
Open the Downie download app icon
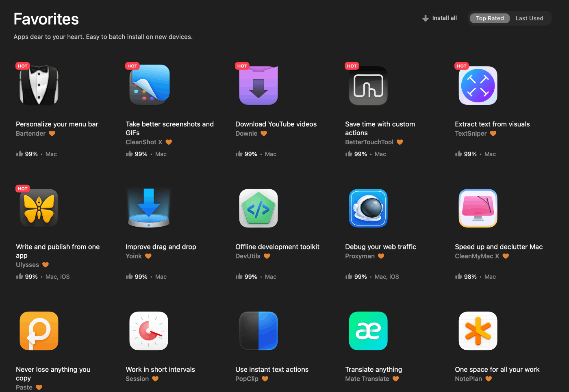coord(258,85)
